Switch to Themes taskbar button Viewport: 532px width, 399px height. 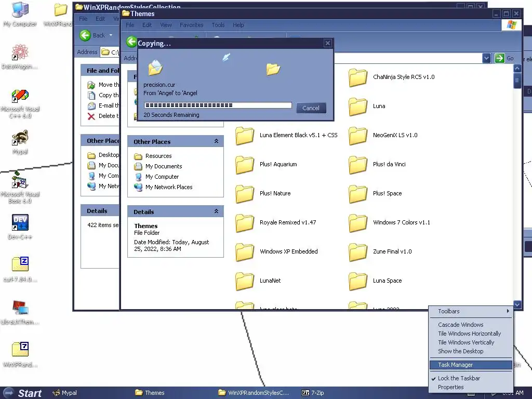150,393
